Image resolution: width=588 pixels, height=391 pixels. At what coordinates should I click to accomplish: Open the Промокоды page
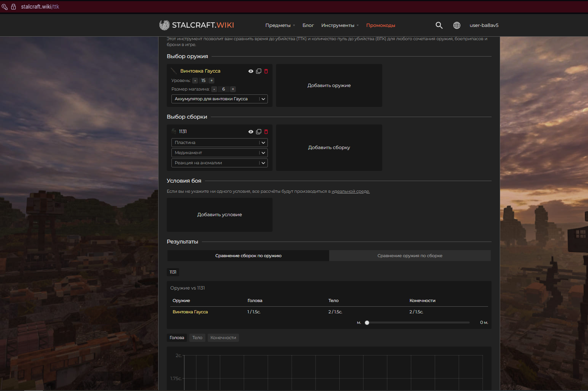tap(381, 25)
